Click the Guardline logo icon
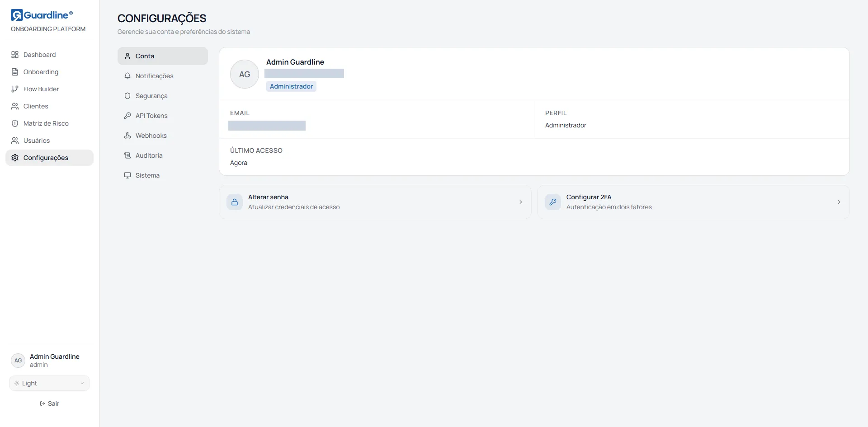 (x=17, y=15)
